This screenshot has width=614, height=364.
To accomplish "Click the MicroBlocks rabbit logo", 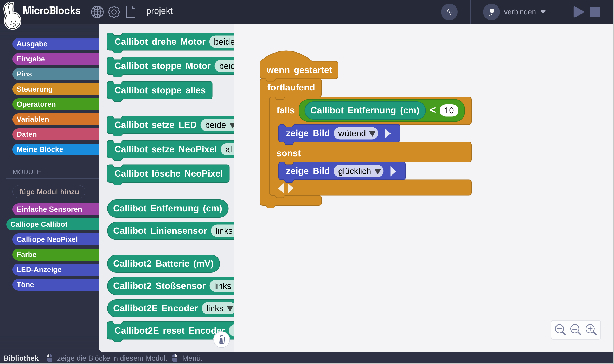I will point(12,16).
